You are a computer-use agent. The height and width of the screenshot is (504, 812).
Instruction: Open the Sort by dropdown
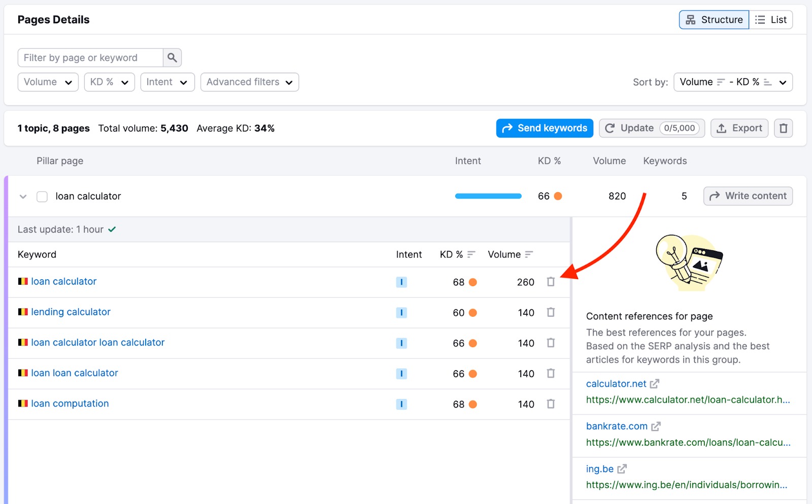click(x=733, y=82)
